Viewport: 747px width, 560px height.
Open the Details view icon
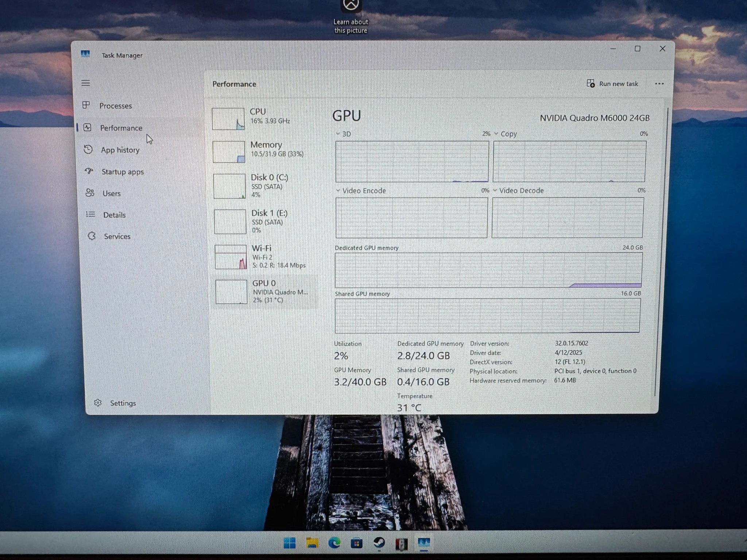pos(90,215)
